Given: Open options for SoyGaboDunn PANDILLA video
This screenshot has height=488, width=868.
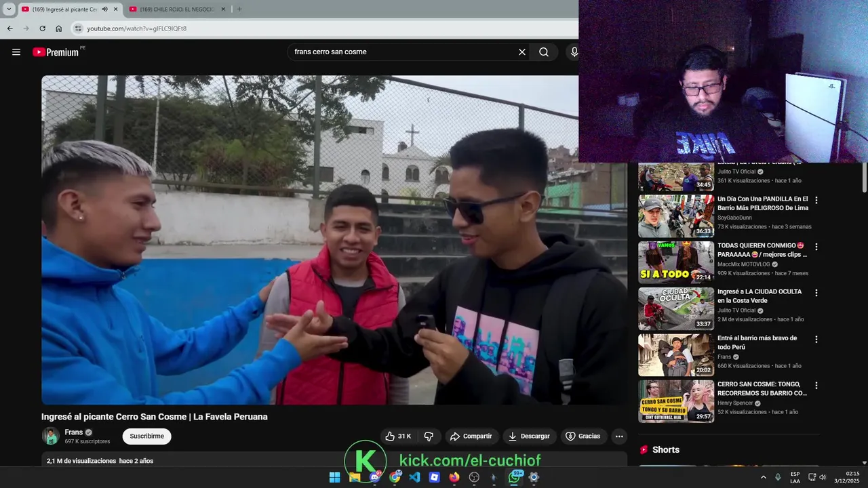Looking at the screenshot, I should pyautogui.click(x=816, y=201).
